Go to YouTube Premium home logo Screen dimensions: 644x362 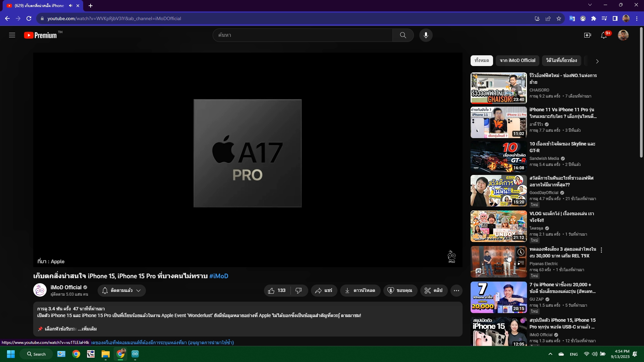point(41,35)
